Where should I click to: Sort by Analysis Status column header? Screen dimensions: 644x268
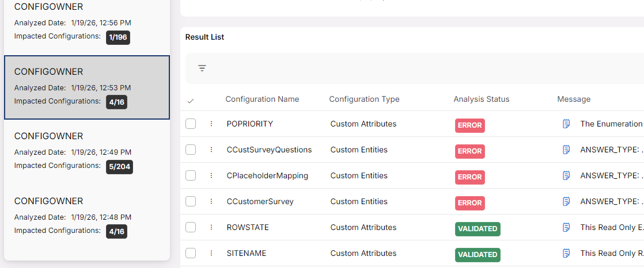[x=482, y=99]
